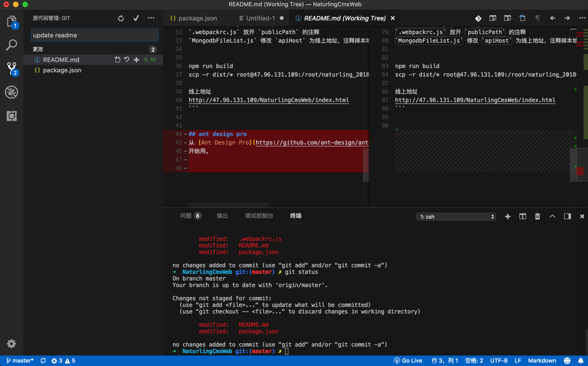
Task: Change the UTF-8 file encoding
Action: click(x=499, y=361)
